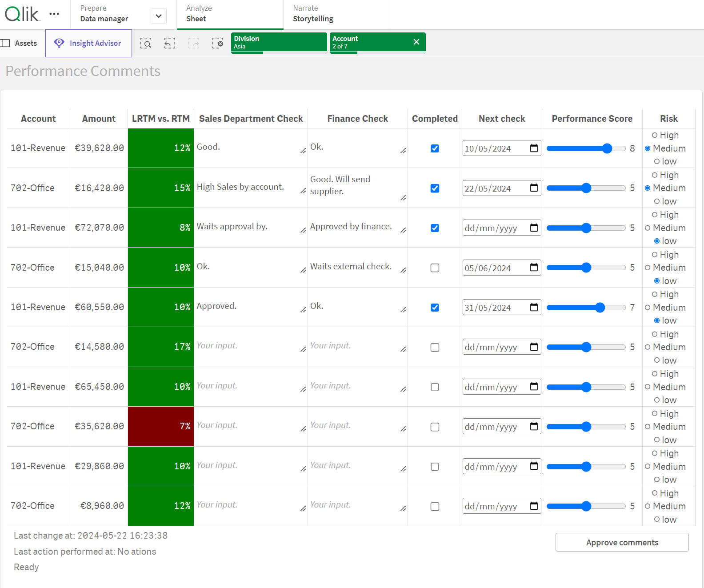
Task: Open calendar picker in €65,450.00 row
Action: pos(534,387)
